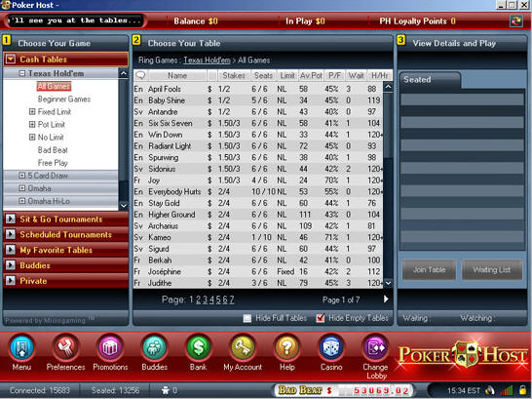Open Preferences wrench icon

(x=65, y=347)
